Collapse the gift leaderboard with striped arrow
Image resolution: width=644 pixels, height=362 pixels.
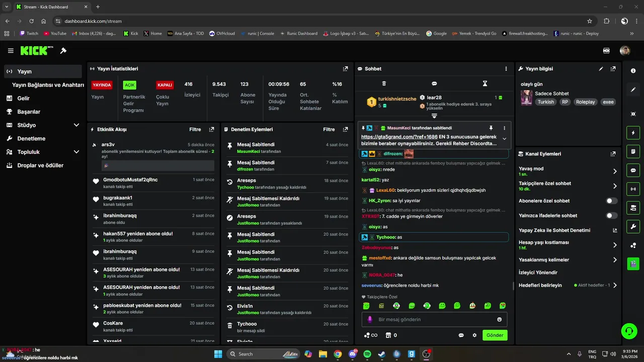pyautogui.click(x=434, y=116)
